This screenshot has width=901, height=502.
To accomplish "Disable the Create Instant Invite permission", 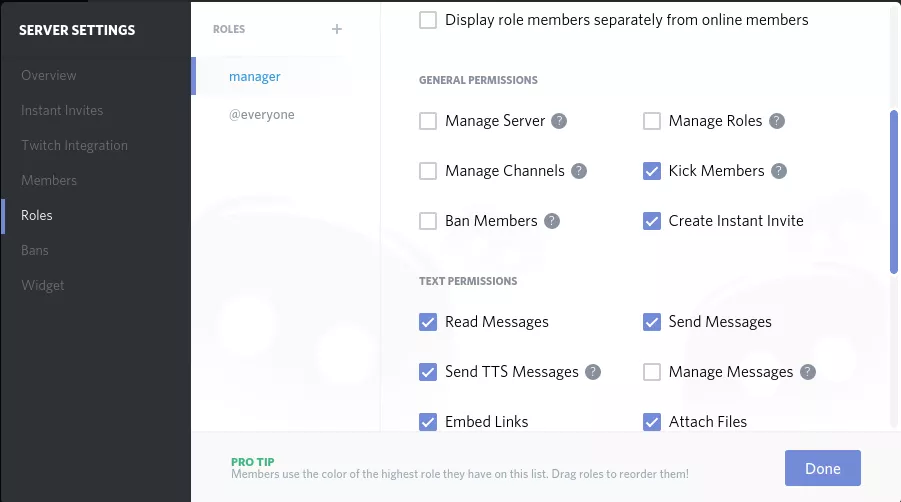I will 652,221.
